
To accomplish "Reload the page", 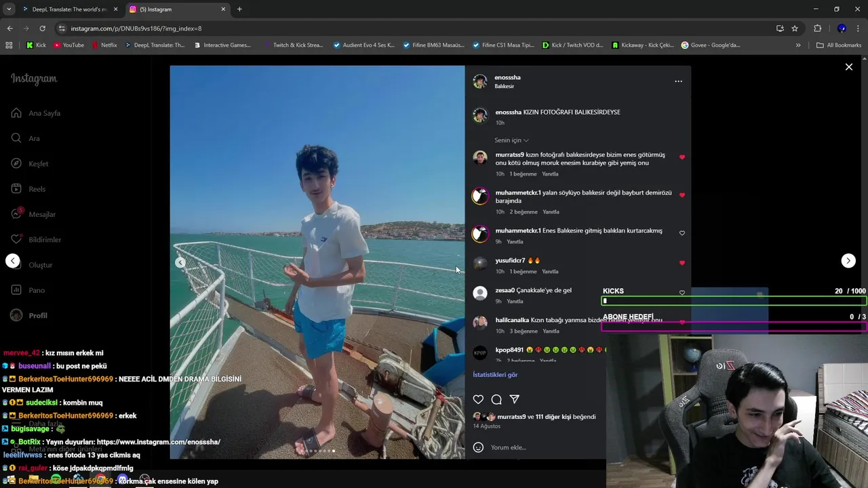I will tap(42, 28).
